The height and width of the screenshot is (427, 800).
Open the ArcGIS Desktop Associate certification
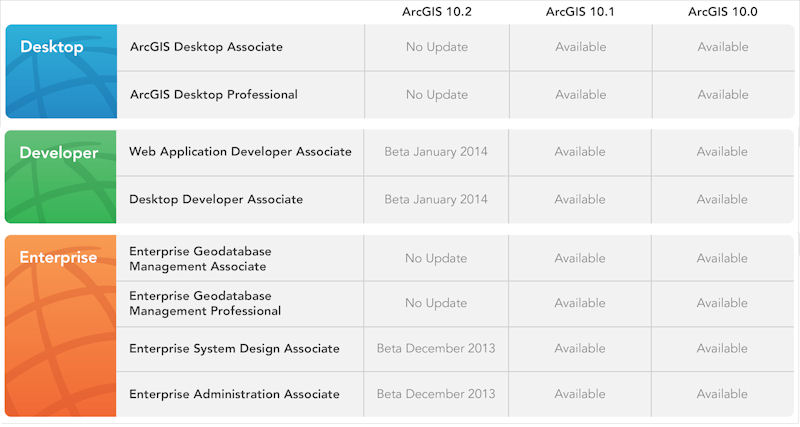(x=206, y=47)
